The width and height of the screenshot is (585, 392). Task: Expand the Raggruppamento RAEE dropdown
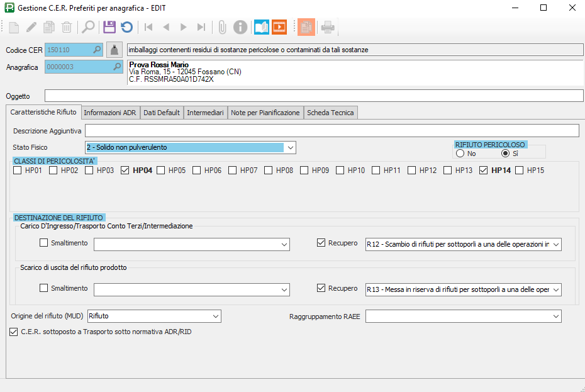[555, 316]
